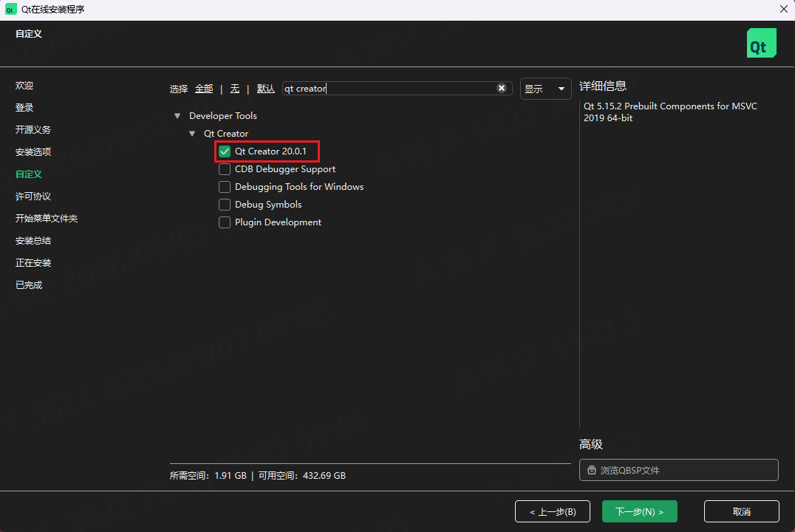Select the 自定义 sidebar step
795x532 pixels.
[x=28, y=174]
